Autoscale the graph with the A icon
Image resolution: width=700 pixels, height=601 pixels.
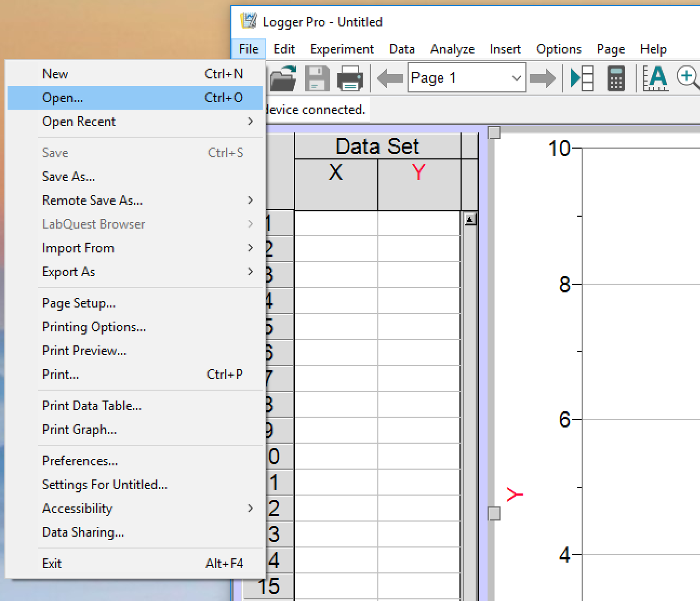[x=656, y=78]
